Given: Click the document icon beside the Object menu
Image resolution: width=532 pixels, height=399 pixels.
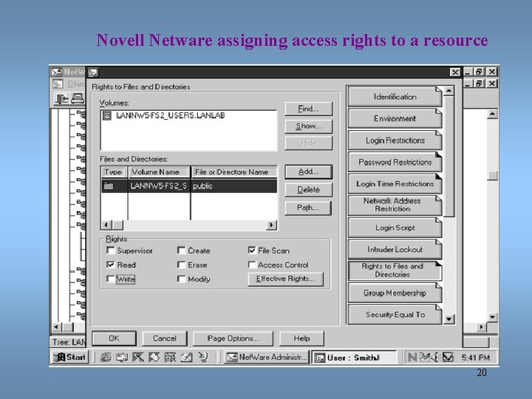Looking at the screenshot, I should click(x=58, y=83).
